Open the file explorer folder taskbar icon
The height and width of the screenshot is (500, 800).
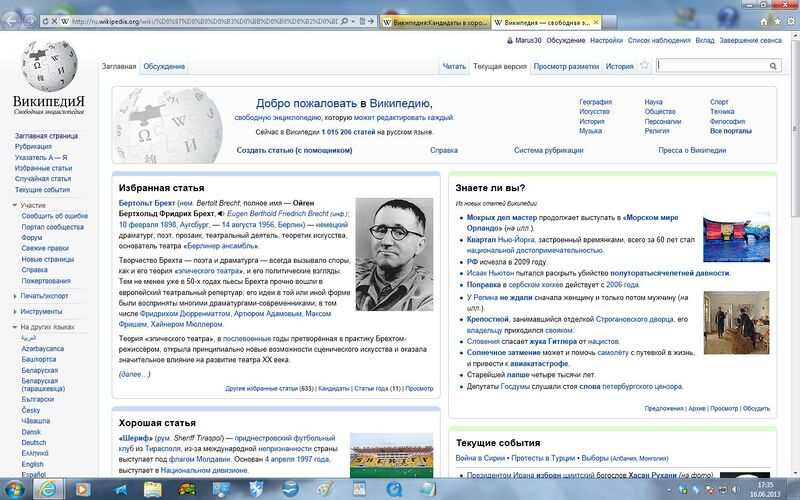coord(153,489)
